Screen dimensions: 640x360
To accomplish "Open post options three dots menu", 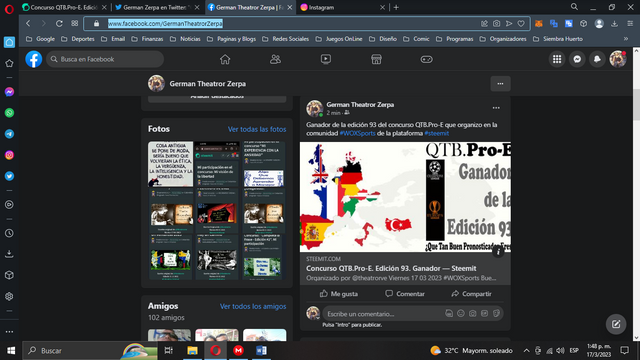I will point(496,108).
